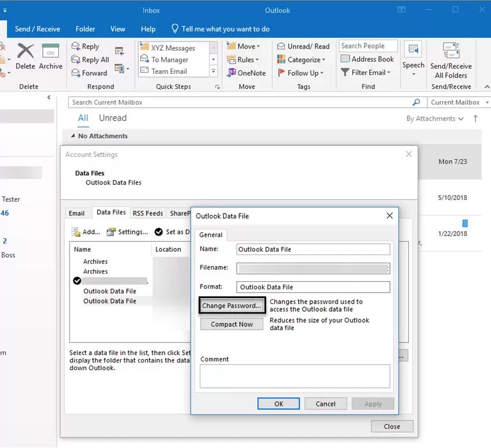The width and height of the screenshot is (491, 448).
Task: Collapse the ribbon
Action: coord(487,87)
